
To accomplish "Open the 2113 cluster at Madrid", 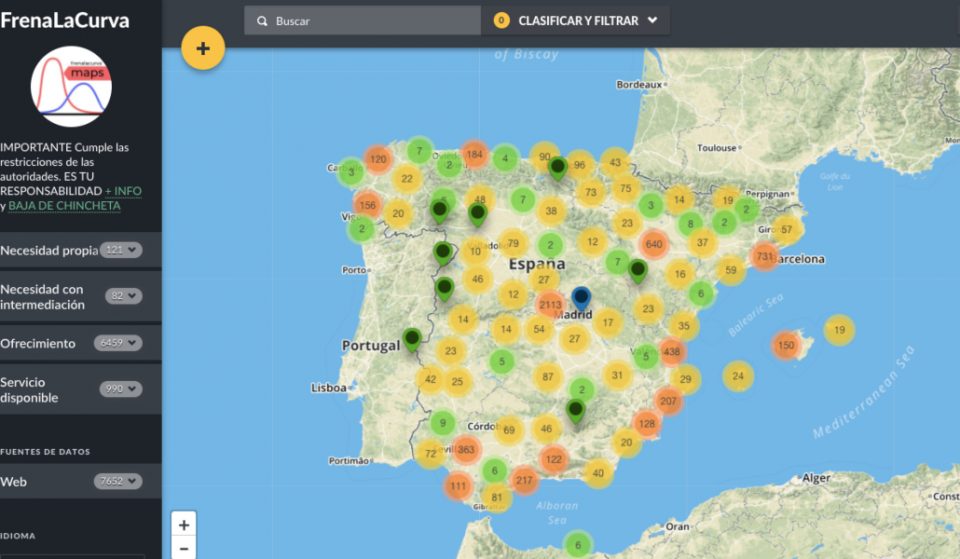I will click(x=550, y=304).
